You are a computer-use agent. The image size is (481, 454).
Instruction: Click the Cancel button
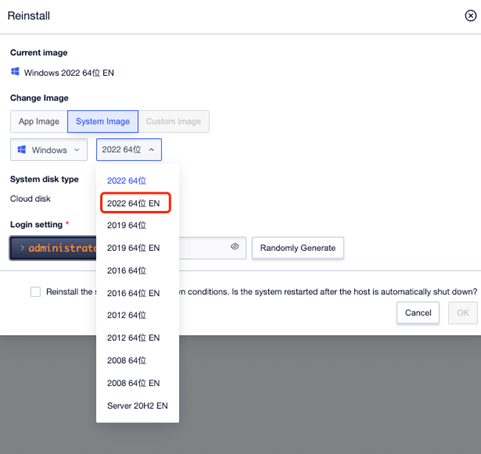(418, 313)
